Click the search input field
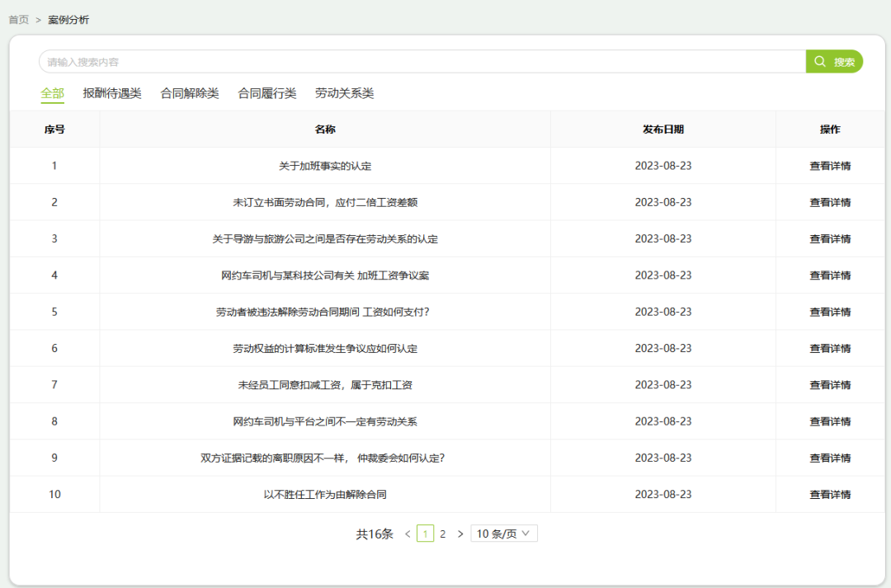The height and width of the screenshot is (588, 891). coord(421,62)
